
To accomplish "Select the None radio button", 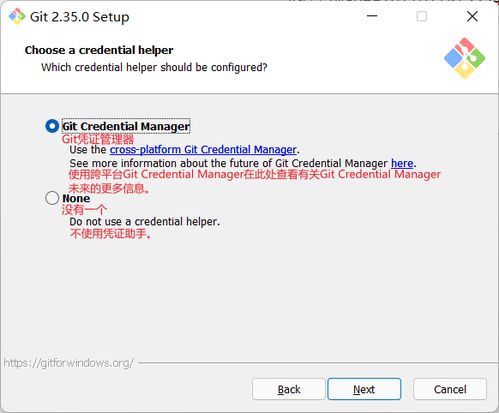I will click(52, 198).
